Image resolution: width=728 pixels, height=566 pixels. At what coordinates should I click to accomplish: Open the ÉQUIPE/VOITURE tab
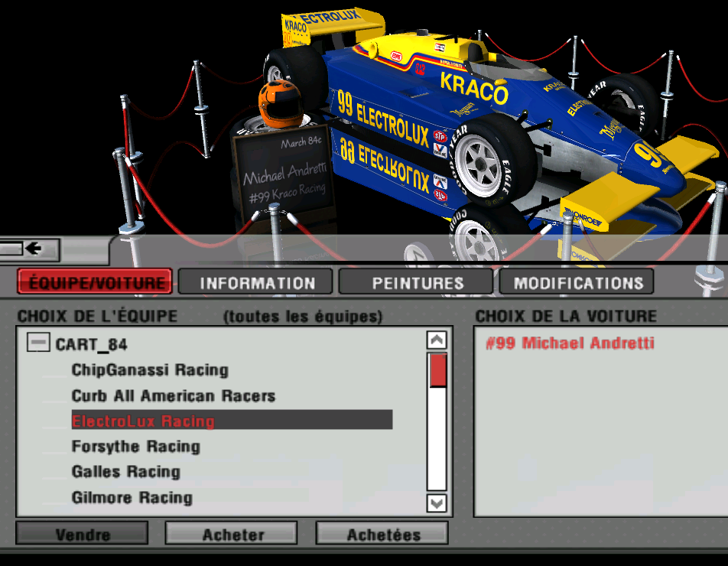[95, 281]
